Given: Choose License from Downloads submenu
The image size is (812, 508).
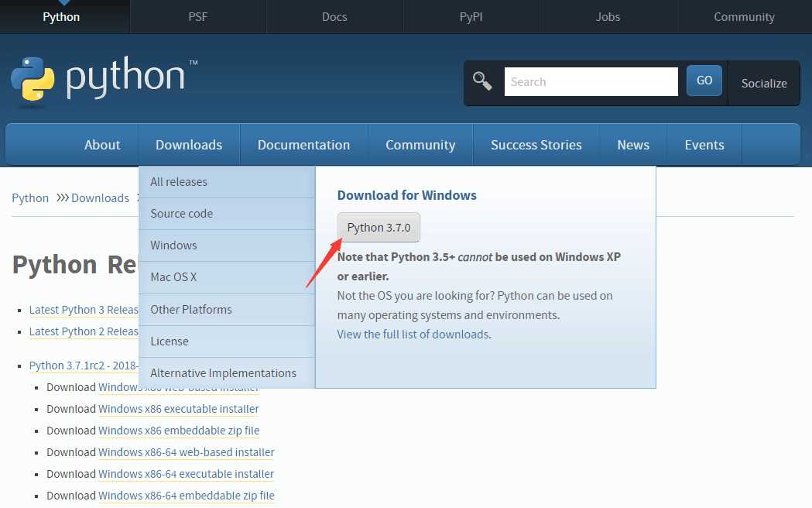Looking at the screenshot, I should click(x=227, y=342).
